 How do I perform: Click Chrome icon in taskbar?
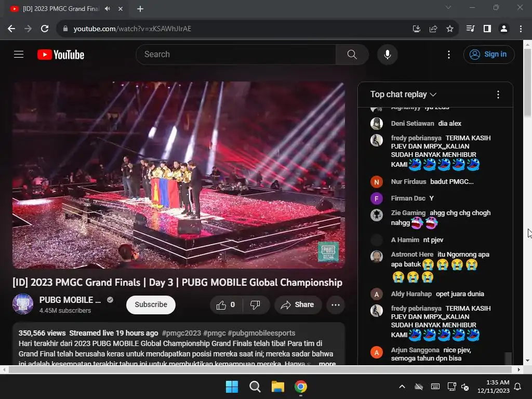pos(301,387)
